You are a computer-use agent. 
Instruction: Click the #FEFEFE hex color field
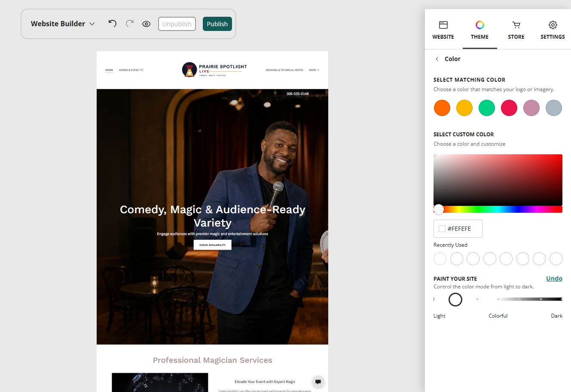point(458,229)
